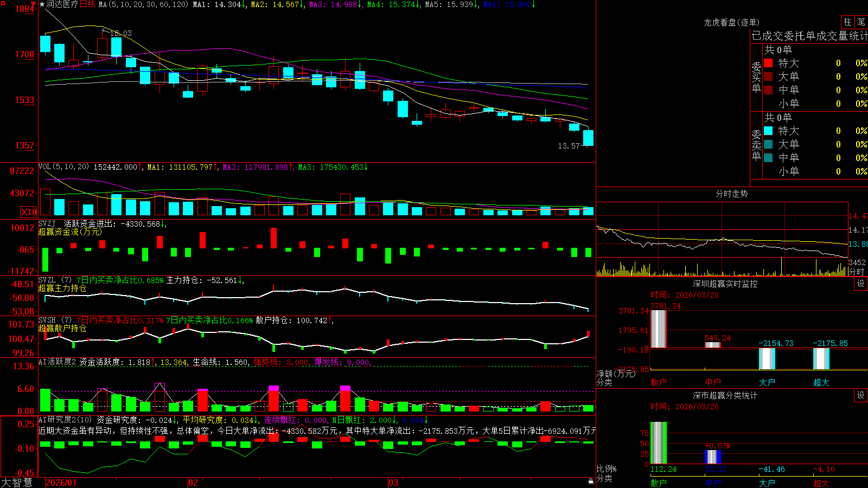
Task: Open 设 settings for 深圳超赢实时监控
Action: [x=861, y=284]
